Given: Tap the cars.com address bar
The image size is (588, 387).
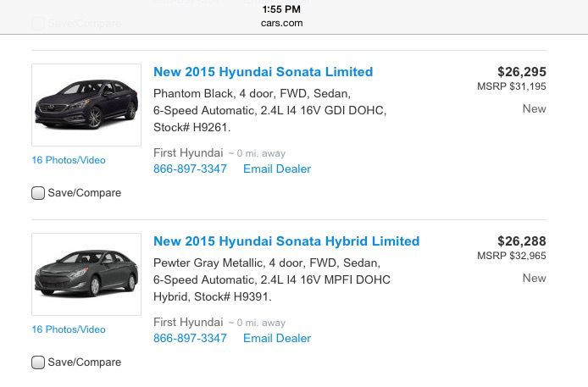Looking at the screenshot, I should [x=282, y=23].
